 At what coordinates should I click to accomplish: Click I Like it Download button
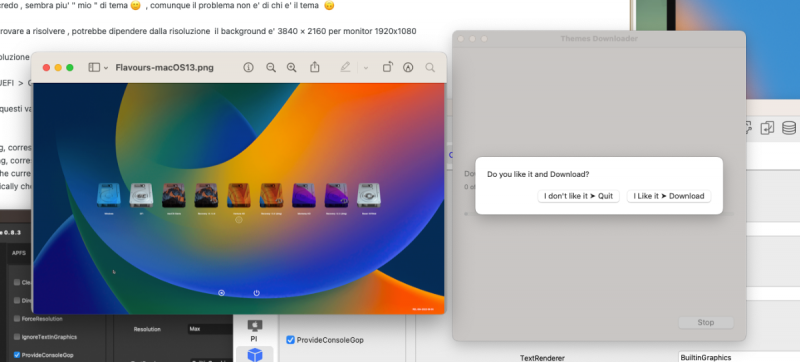pyautogui.click(x=669, y=196)
